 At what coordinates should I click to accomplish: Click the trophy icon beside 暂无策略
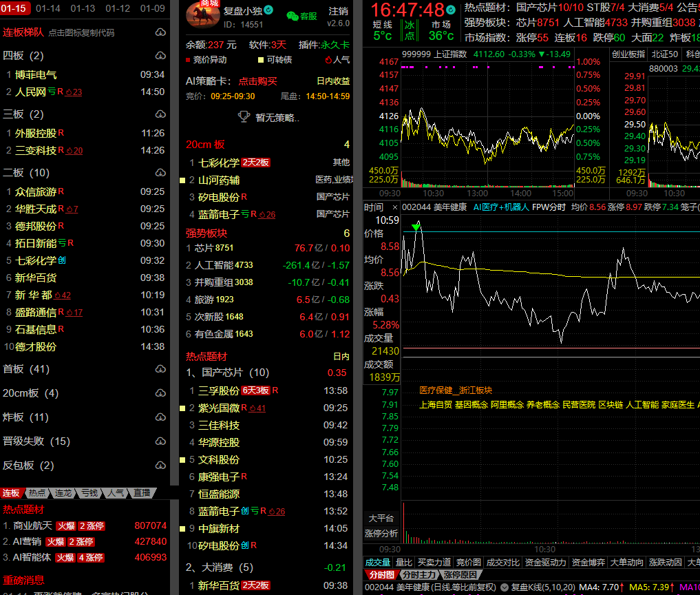(x=244, y=117)
